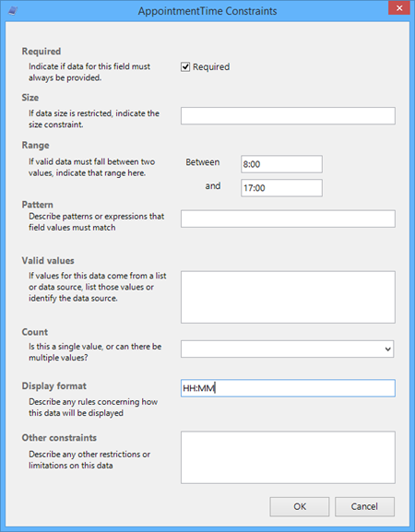
Task: Click the Size constraint input field
Action: tap(288, 116)
